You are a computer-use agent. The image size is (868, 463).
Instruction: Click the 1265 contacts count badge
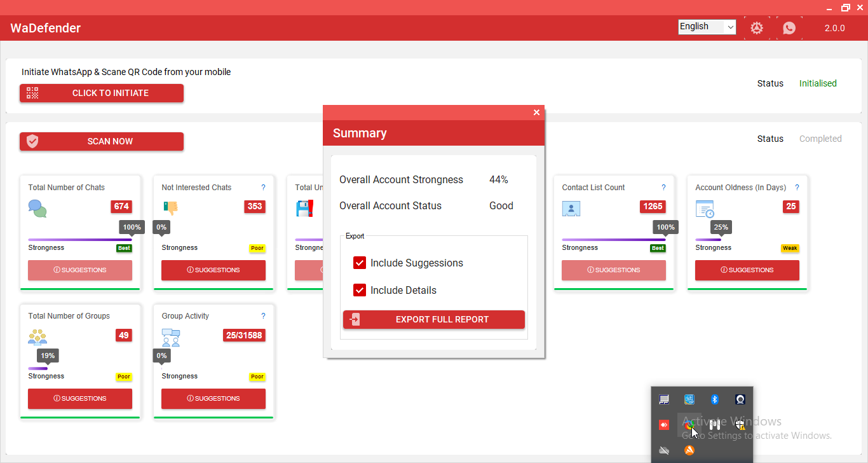(x=653, y=207)
